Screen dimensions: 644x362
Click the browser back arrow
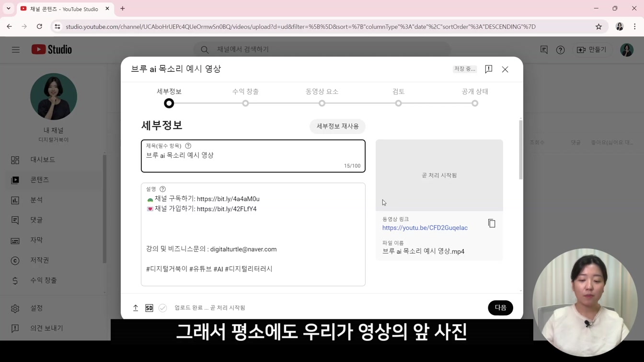(x=10, y=27)
